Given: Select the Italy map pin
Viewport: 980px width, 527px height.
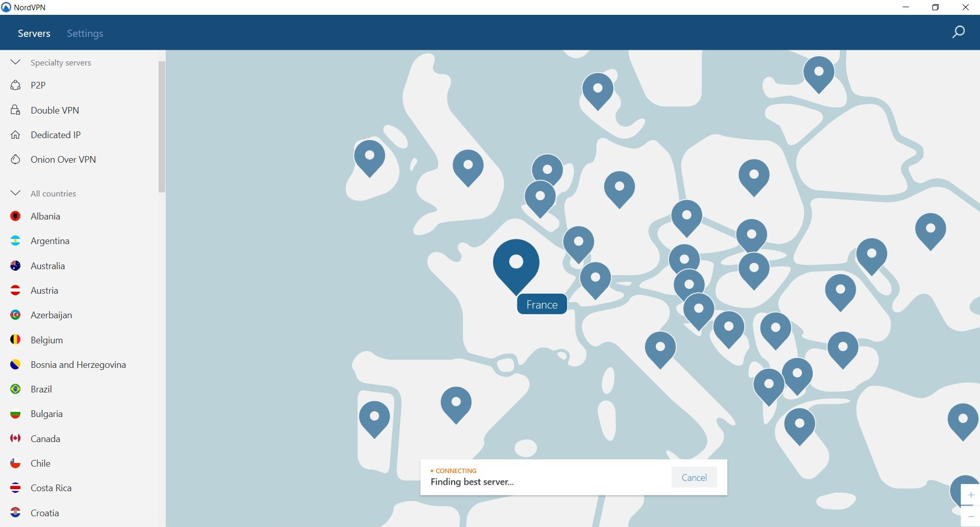Looking at the screenshot, I should (x=660, y=349).
